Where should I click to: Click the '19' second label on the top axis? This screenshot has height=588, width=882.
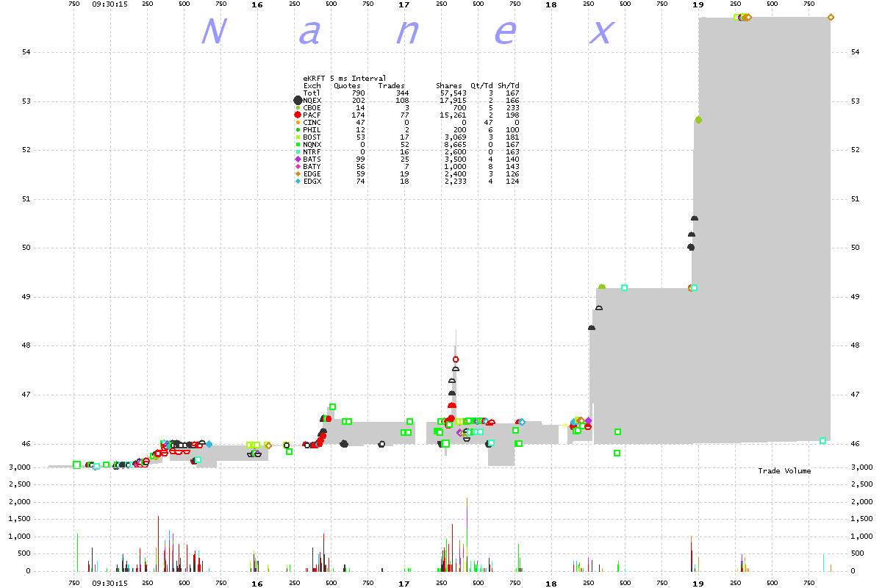click(698, 4)
